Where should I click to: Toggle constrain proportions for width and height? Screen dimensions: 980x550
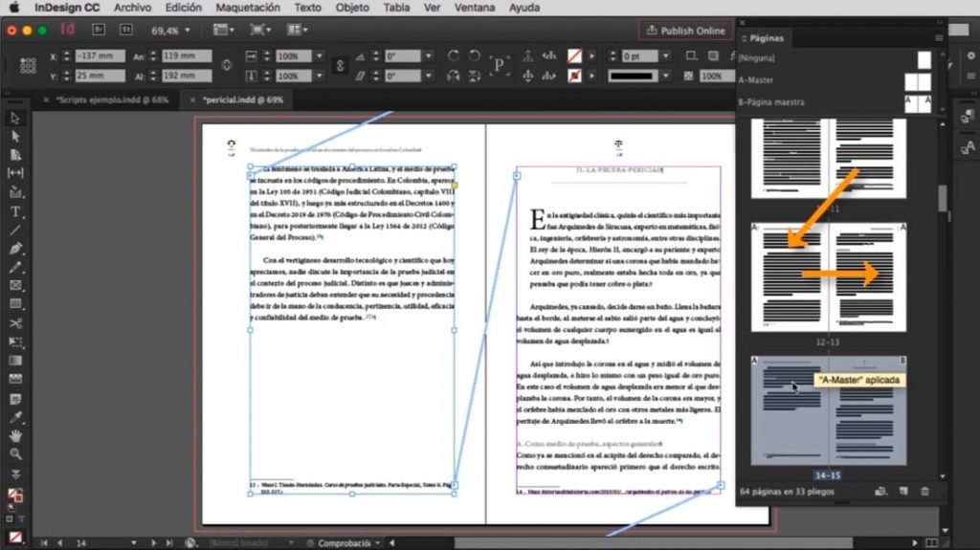click(x=225, y=66)
